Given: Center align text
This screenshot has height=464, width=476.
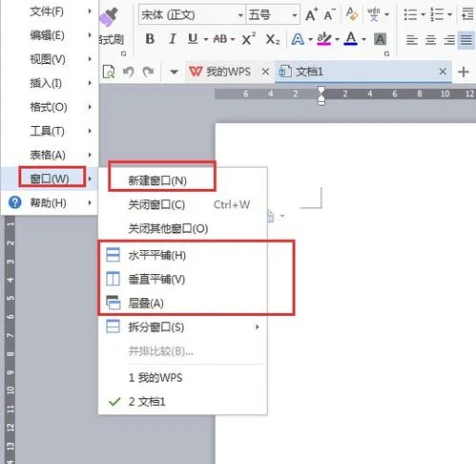Looking at the screenshot, I should pos(431,40).
